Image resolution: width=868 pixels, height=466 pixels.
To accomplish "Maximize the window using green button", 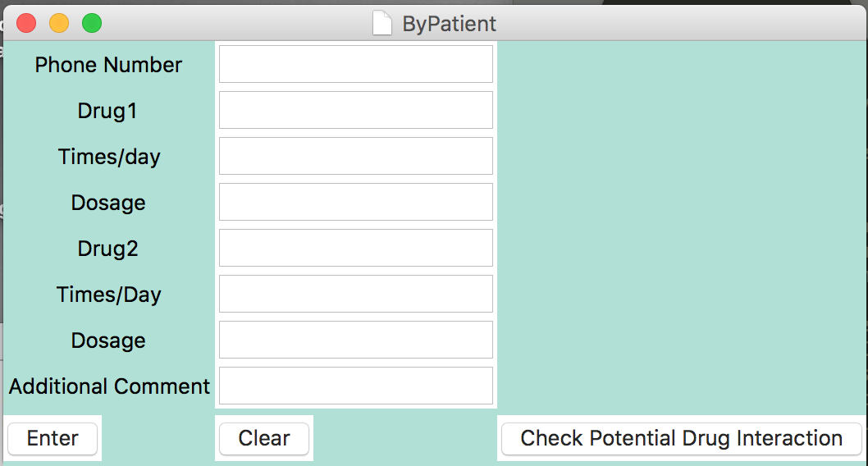I will point(92,23).
